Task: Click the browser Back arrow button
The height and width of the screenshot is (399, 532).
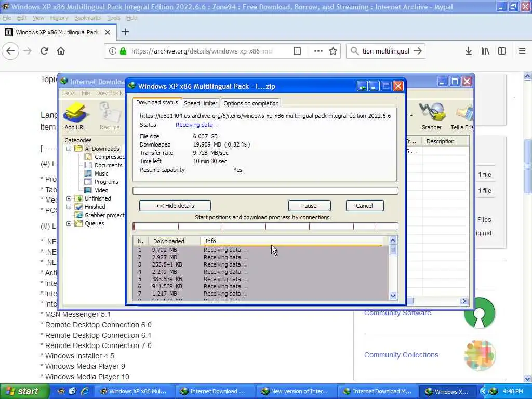Action: pyautogui.click(x=10, y=51)
